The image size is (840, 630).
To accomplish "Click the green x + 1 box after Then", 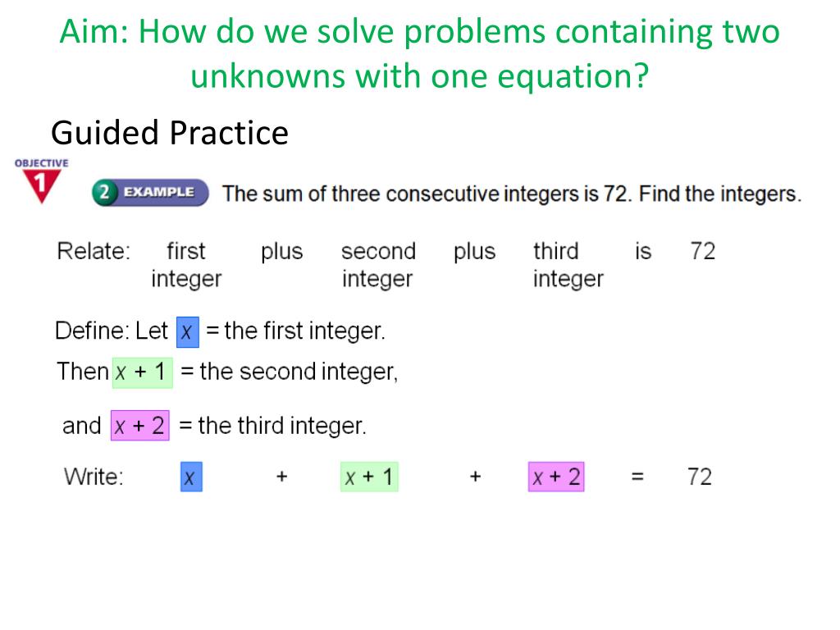I will [143, 372].
